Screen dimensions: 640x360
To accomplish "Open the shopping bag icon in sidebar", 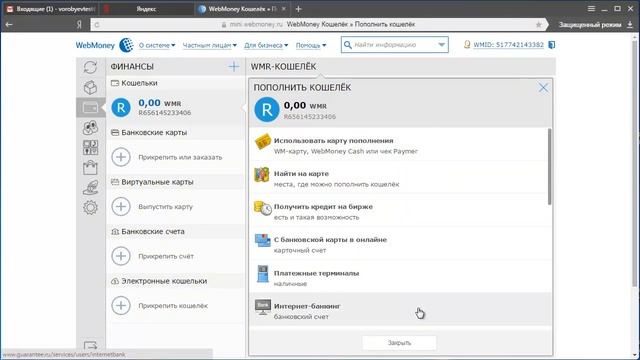I will (90, 167).
